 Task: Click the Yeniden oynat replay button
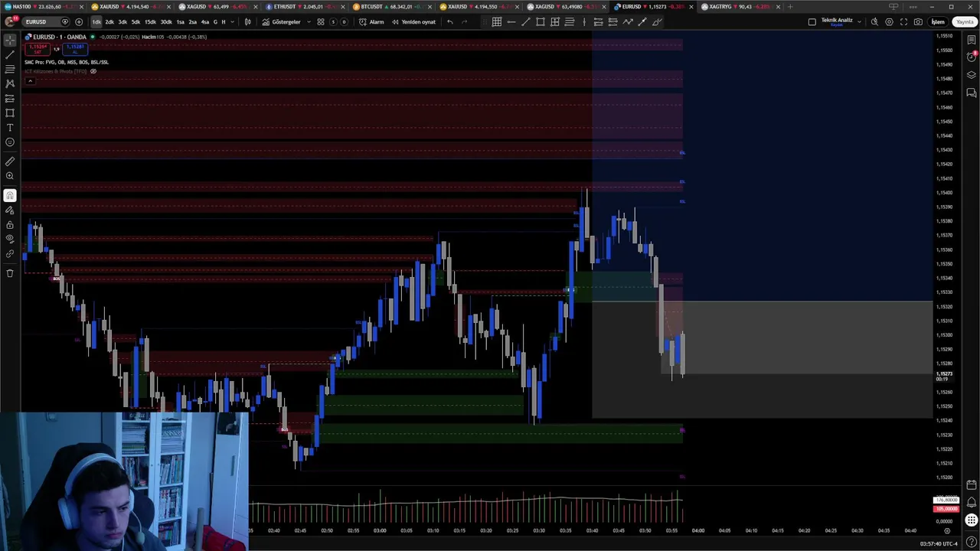413,21
